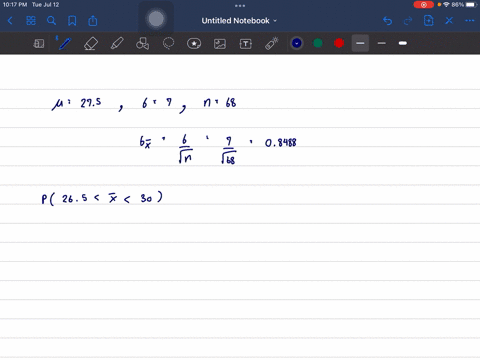This screenshot has width=480, height=360.
Task: Open the Untitled Notebook title dropdown
Action: tap(239, 21)
